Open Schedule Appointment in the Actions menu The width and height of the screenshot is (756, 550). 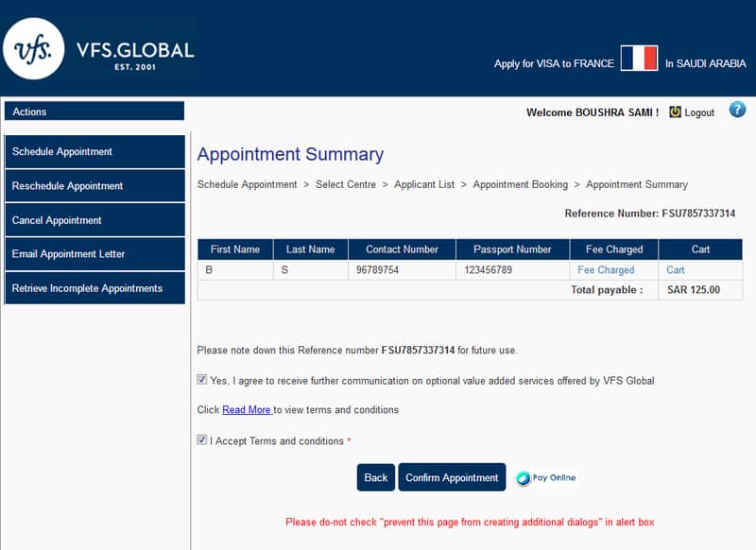pyautogui.click(x=95, y=152)
